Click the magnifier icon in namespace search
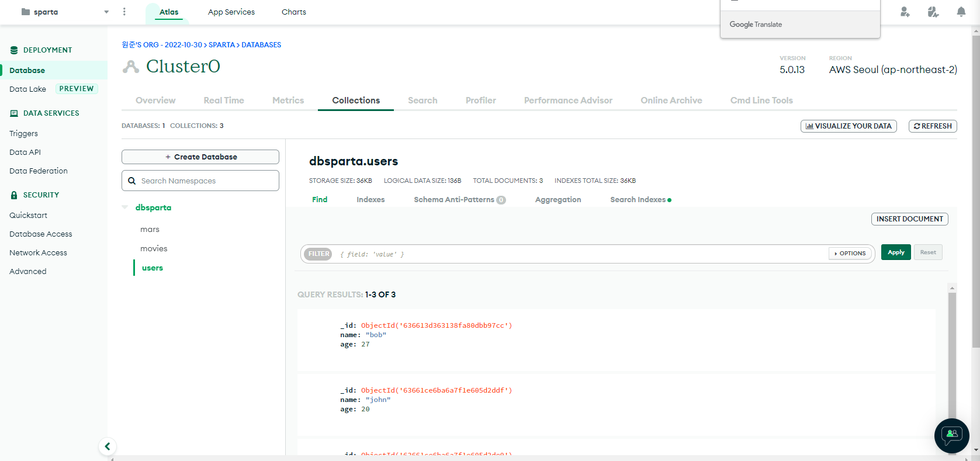Viewport: 980px width, 461px height. (132, 181)
